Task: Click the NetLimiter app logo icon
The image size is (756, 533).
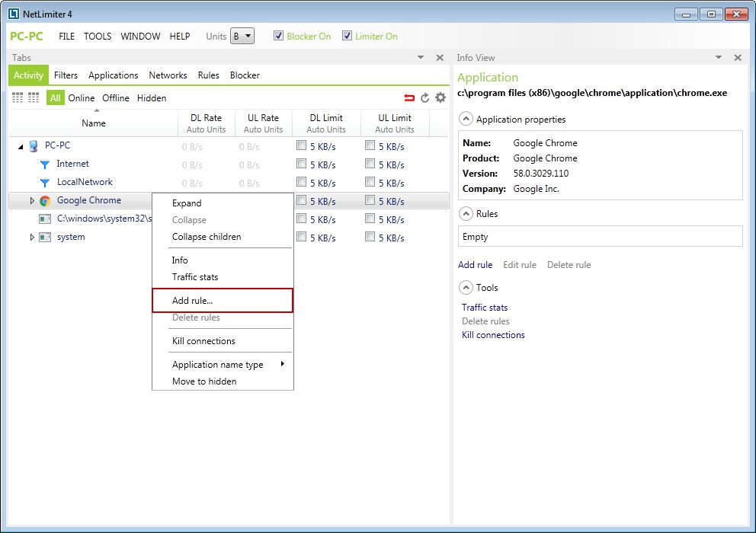Action: [x=14, y=14]
